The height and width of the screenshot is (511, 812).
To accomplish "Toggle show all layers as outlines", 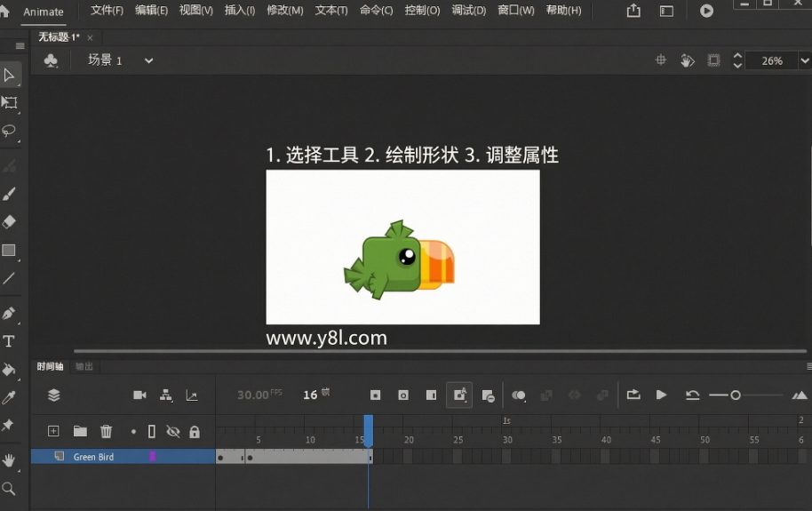I will click(152, 431).
